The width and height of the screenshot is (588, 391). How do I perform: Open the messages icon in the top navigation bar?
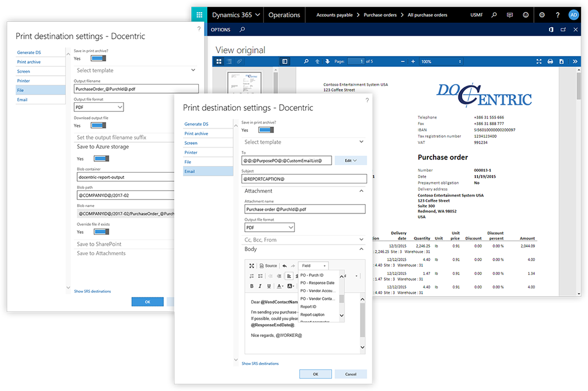tap(510, 15)
